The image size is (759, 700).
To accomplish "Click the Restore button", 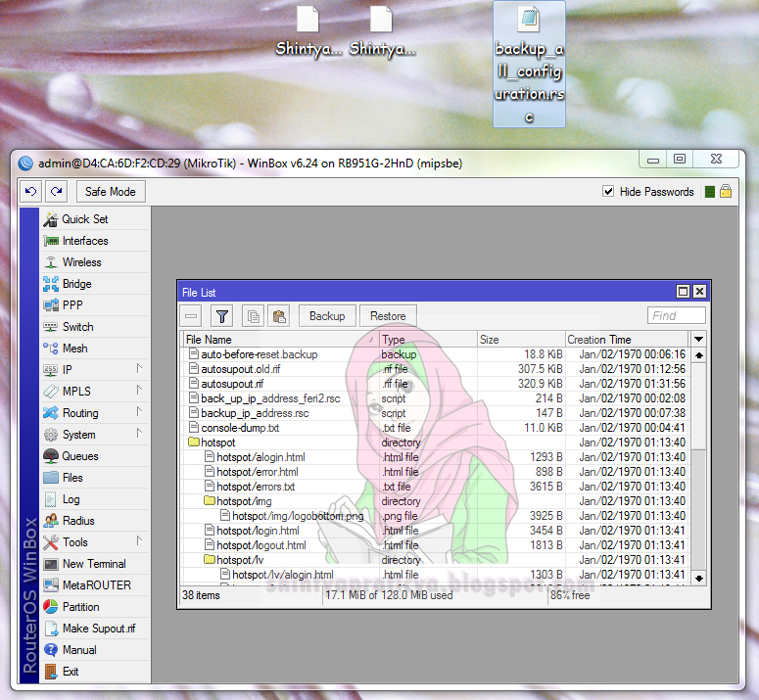I will [x=388, y=316].
